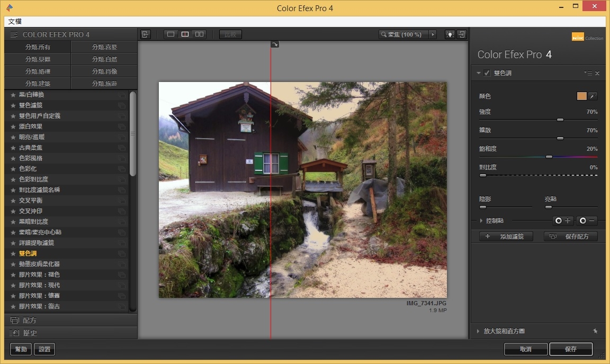Open presets icon for 雙色濾鏡 filter
This screenshot has height=364, width=610.
point(122,105)
